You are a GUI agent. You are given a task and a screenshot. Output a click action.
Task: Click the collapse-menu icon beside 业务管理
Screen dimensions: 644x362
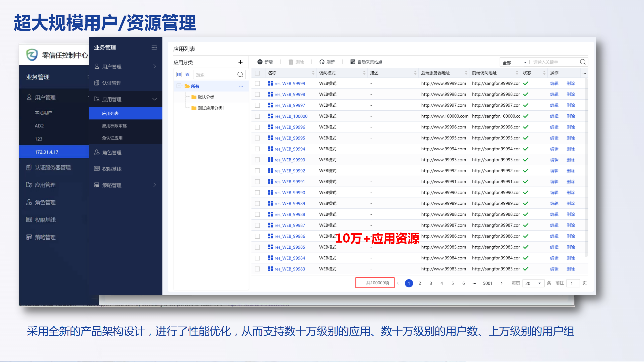click(154, 48)
